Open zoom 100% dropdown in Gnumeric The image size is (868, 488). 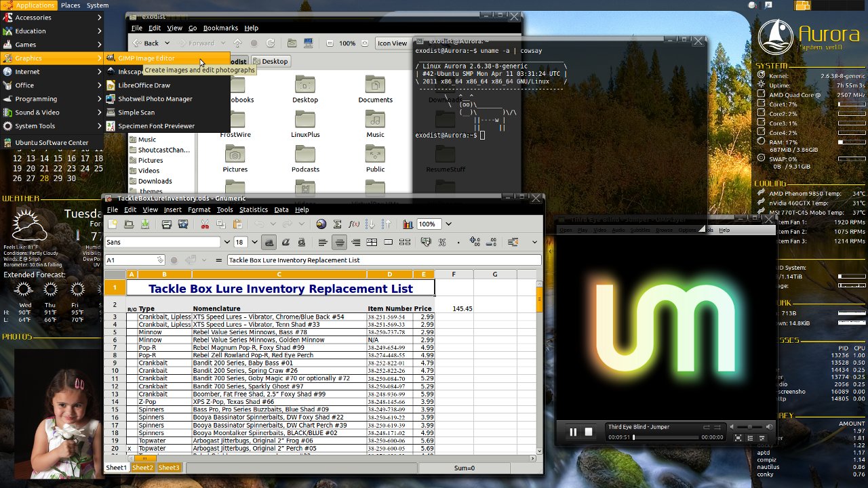pyautogui.click(x=448, y=224)
